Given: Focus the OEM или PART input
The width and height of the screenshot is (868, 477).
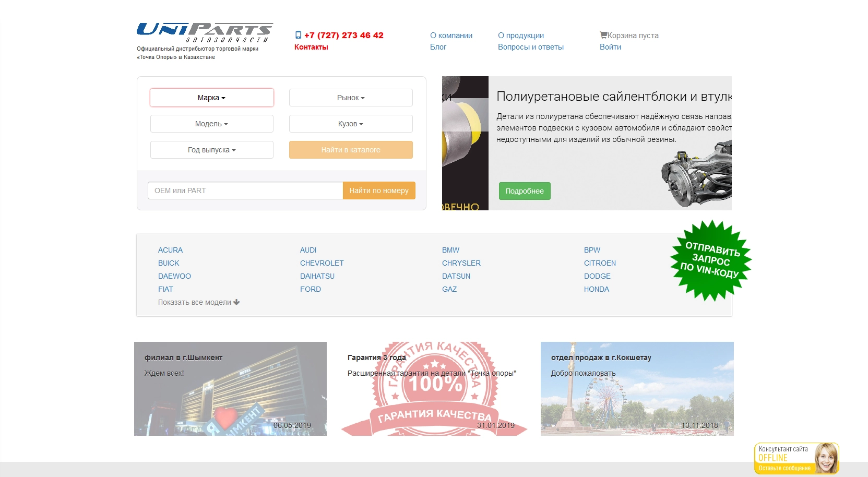Looking at the screenshot, I should [x=245, y=190].
